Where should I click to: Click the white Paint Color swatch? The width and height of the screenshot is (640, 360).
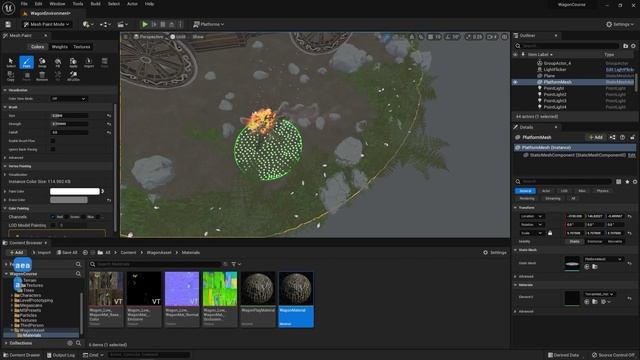(x=75, y=191)
